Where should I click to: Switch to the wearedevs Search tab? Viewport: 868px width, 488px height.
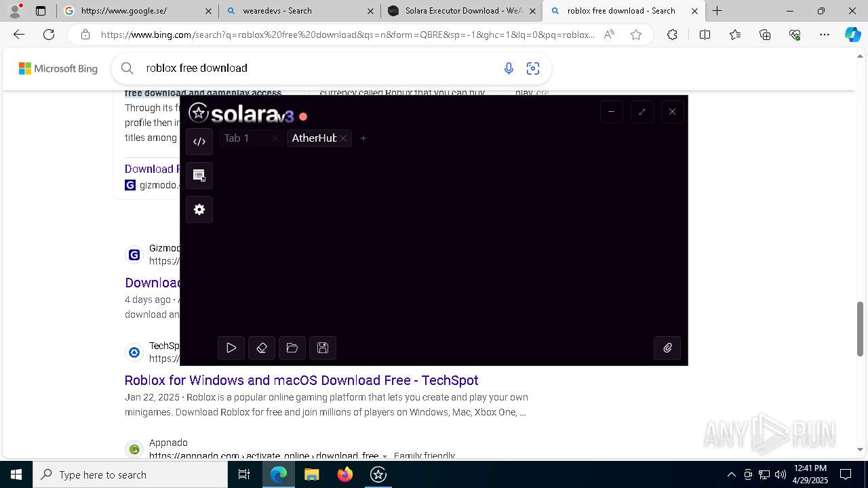pos(299,11)
